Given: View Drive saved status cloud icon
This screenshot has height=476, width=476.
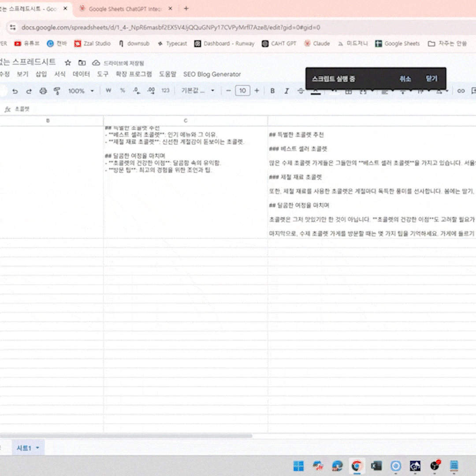Looking at the screenshot, I should point(96,63).
